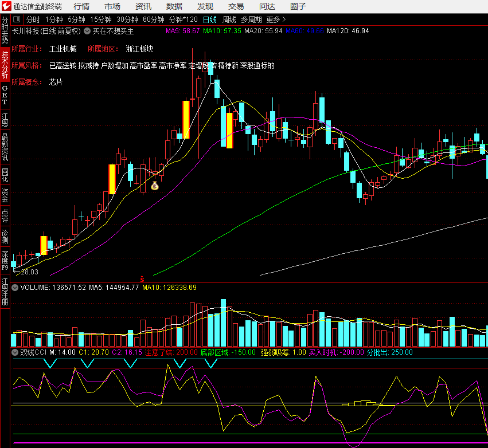Image resolution: width=488 pixels, height=448 pixels.
Task: Open the GET sidebar panel
Action: 5,96
